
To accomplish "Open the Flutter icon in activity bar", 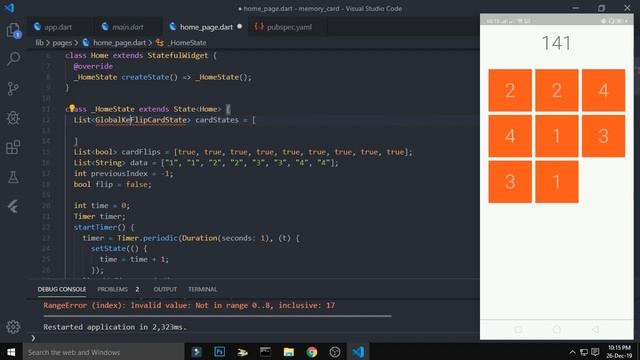I will coord(13,207).
